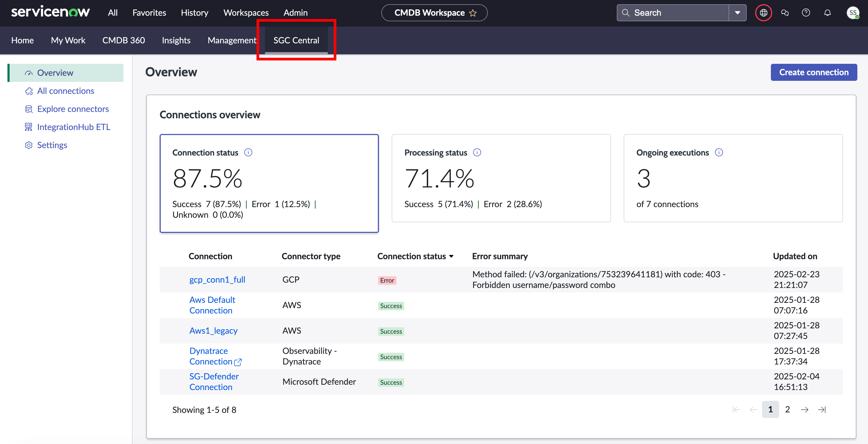Click the ServiceNow logo

click(51, 12)
